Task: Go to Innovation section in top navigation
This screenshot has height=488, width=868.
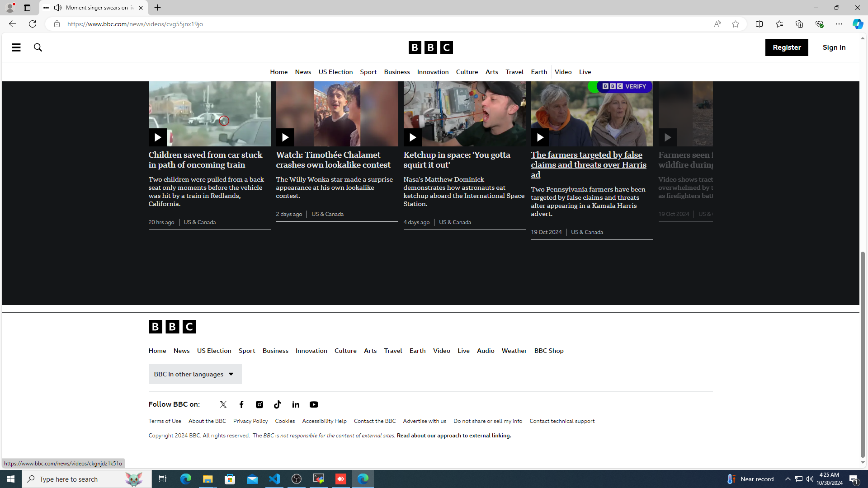Action: [x=433, y=72]
